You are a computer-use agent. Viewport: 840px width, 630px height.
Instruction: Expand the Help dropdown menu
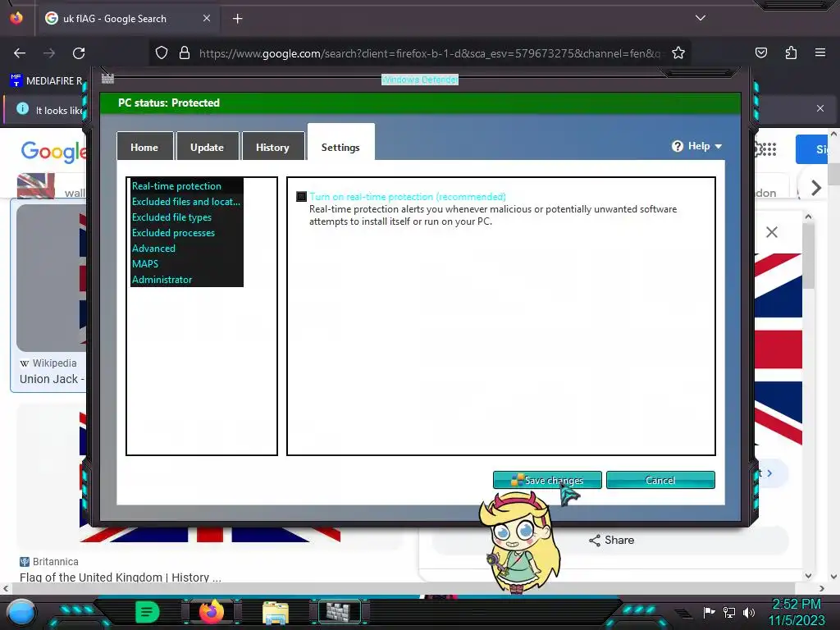point(697,146)
